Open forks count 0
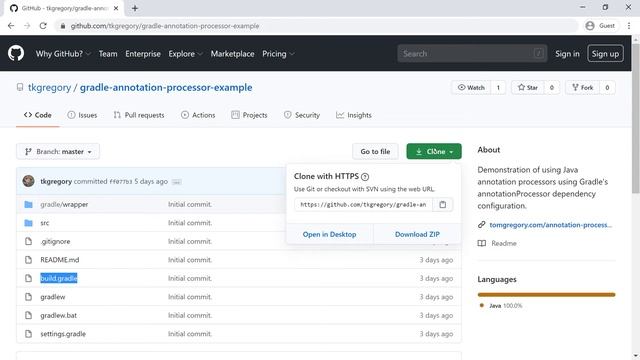640x360 pixels. point(607,87)
